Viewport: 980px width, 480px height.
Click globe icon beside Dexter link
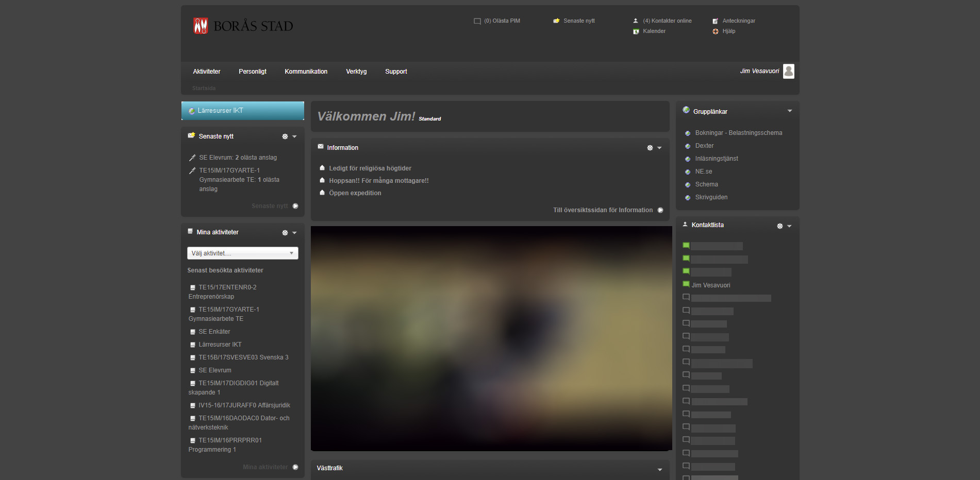(x=687, y=146)
